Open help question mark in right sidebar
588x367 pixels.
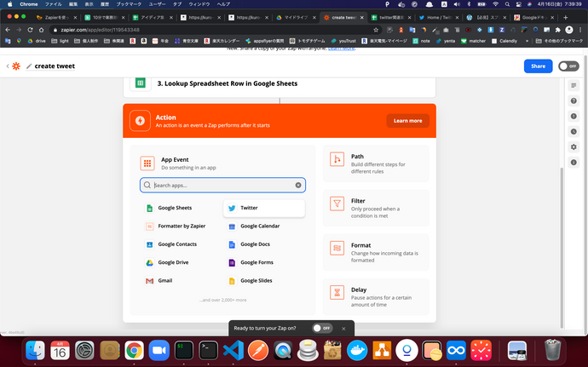(574, 100)
